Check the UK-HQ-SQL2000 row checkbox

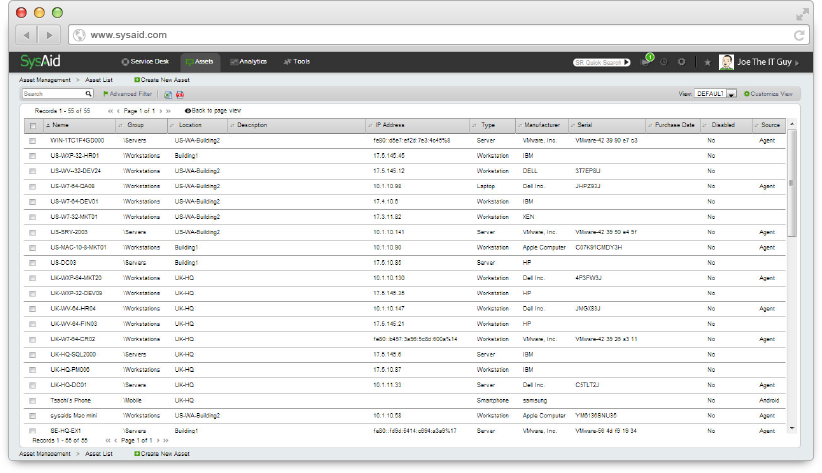click(33, 355)
